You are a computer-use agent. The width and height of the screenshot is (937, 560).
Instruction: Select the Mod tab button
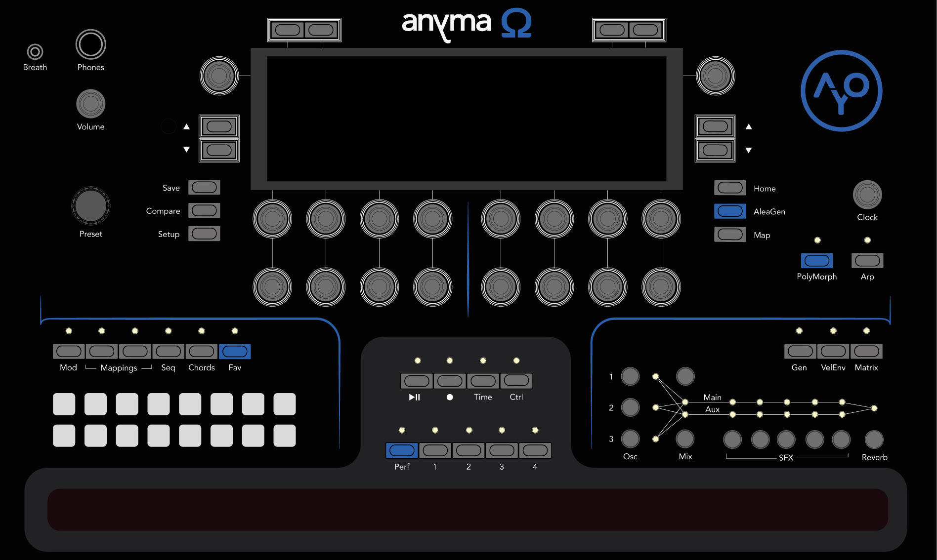tap(69, 352)
